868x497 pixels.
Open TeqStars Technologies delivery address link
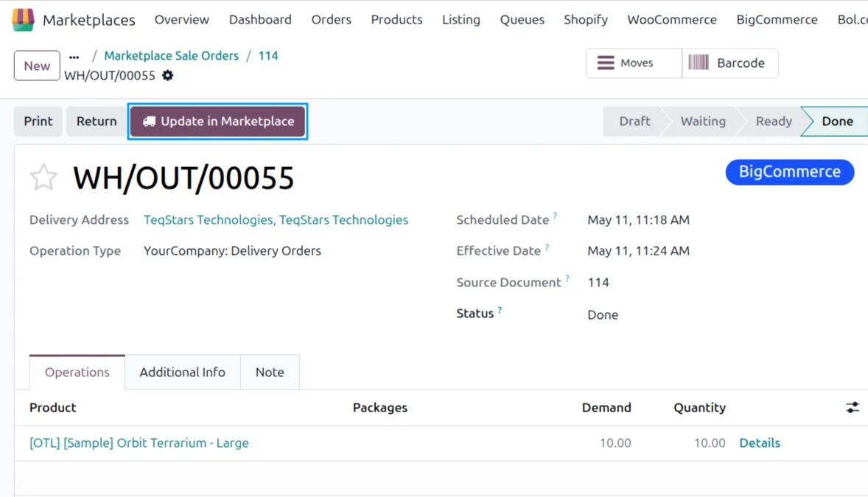click(x=276, y=220)
